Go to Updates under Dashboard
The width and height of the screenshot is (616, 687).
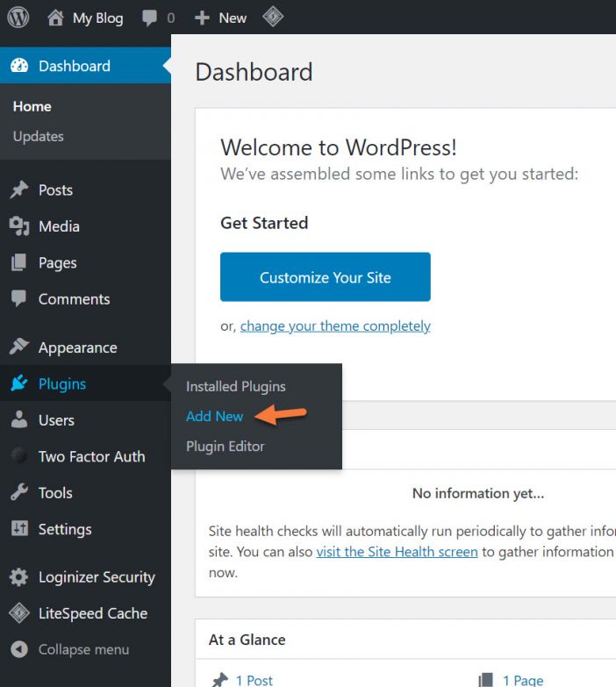pos(39,136)
